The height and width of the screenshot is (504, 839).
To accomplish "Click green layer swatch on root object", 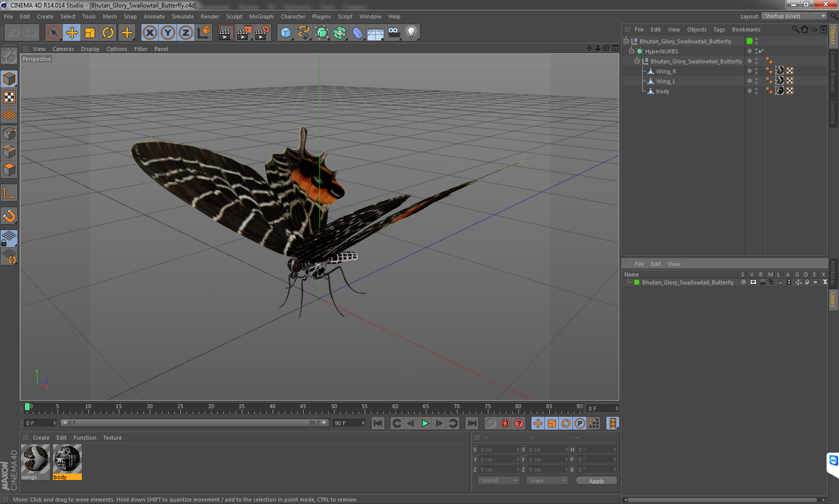I will pos(750,41).
